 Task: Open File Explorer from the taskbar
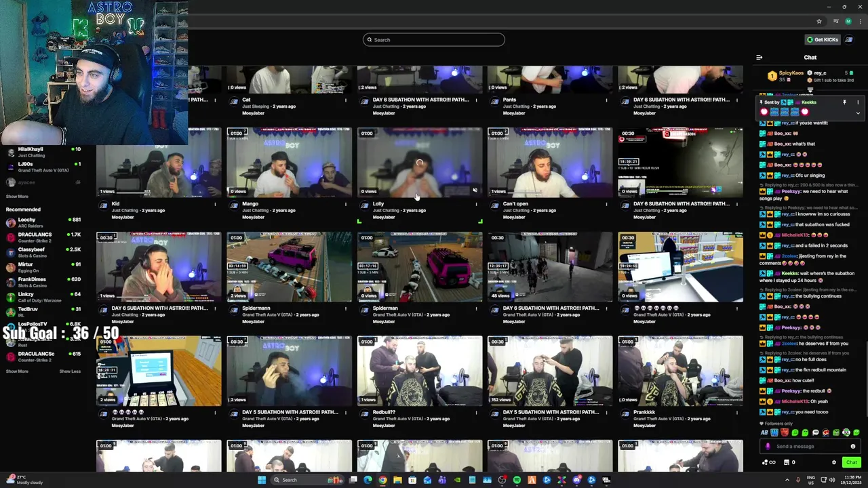coord(397,480)
